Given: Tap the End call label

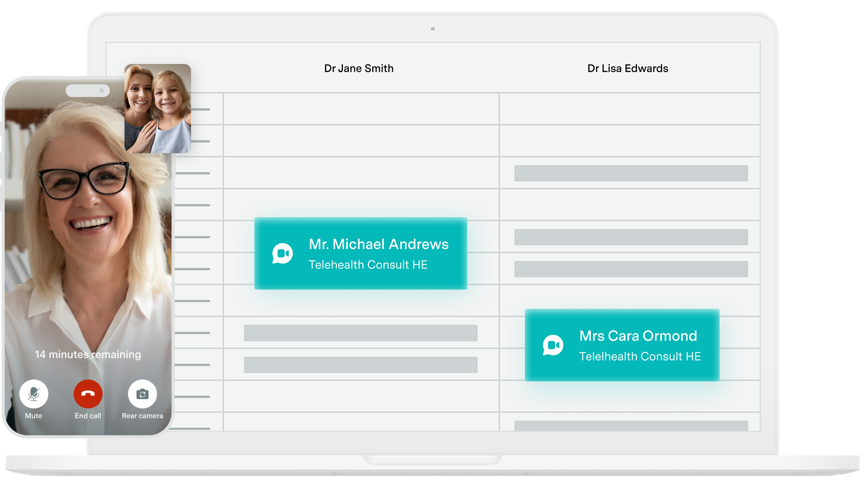Looking at the screenshot, I should (x=88, y=416).
